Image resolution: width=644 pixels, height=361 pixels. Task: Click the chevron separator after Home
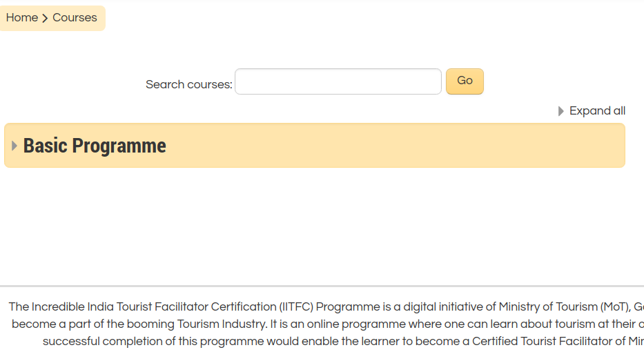[x=46, y=18]
